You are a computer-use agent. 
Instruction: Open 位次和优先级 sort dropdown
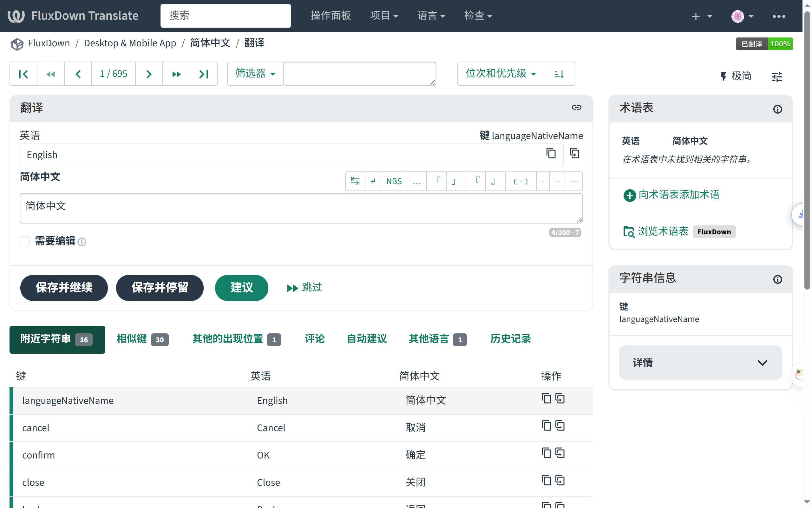tap(501, 74)
